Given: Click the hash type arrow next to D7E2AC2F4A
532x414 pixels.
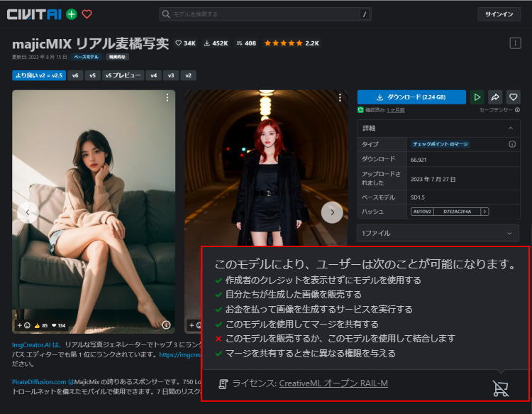Looking at the screenshot, I should [485, 212].
